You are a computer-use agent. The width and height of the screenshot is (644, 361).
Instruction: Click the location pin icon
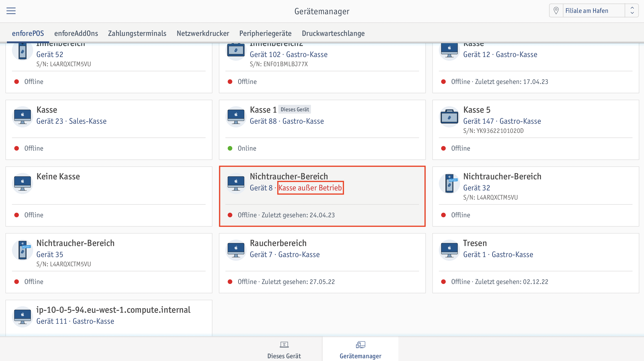[556, 11]
